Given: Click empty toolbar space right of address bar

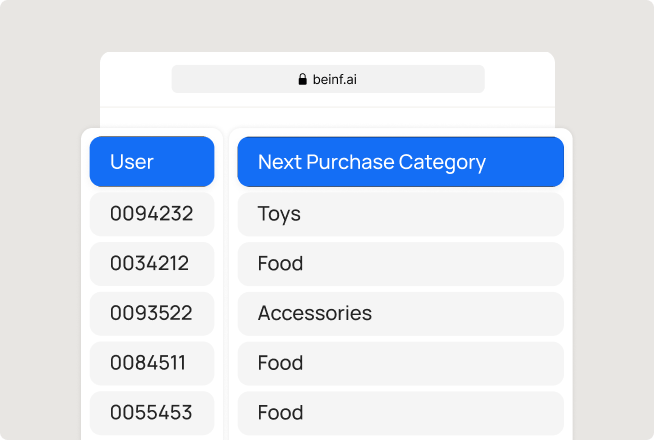Looking at the screenshot, I should [x=520, y=79].
